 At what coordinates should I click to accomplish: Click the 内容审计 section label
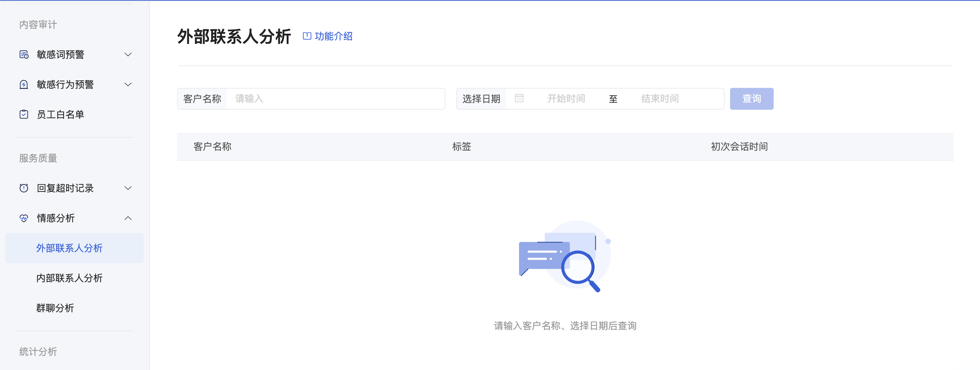click(38, 25)
